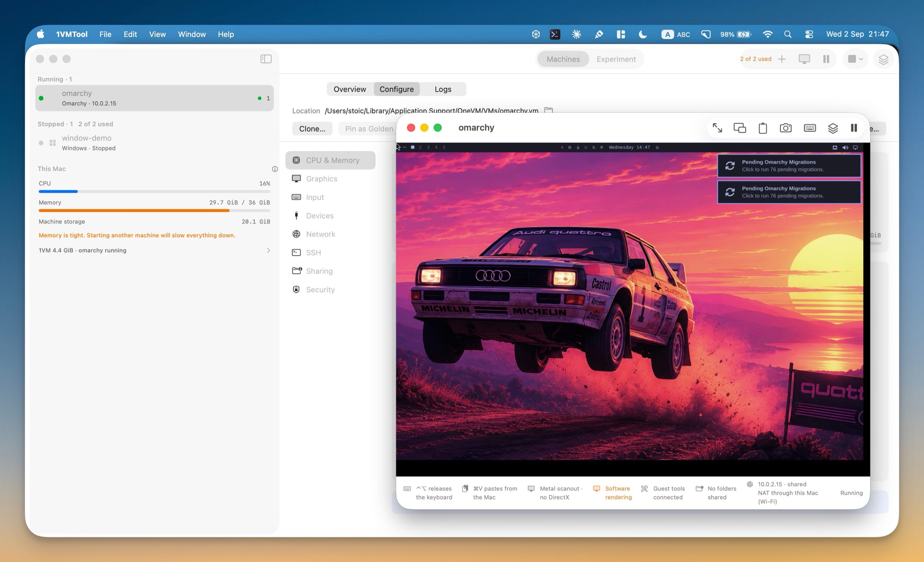Click the 10.0.2.15 shared NAT status item
924x562 pixels.
click(x=783, y=493)
